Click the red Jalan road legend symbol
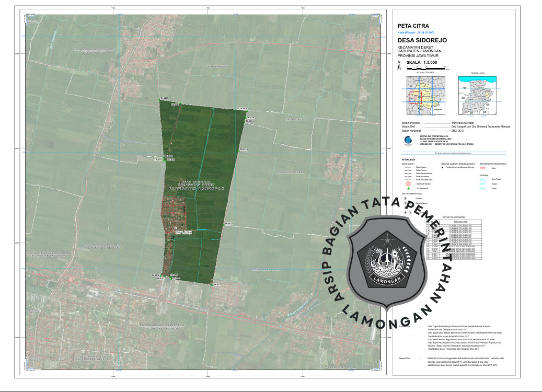Image resolution: width=542 pixels, height=392 pixels. tap(482, 168)
